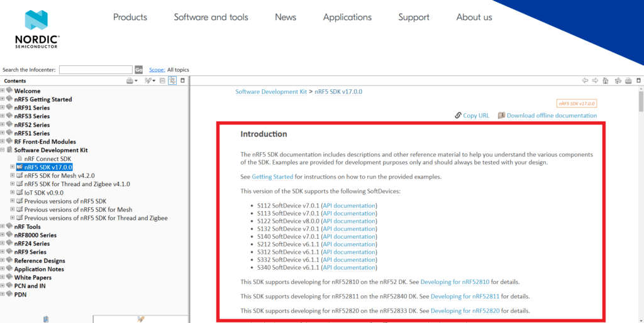Switch to the Contents tab at bottom-left
This screenshot has height=323, width=644.
[x=46, y=319]
